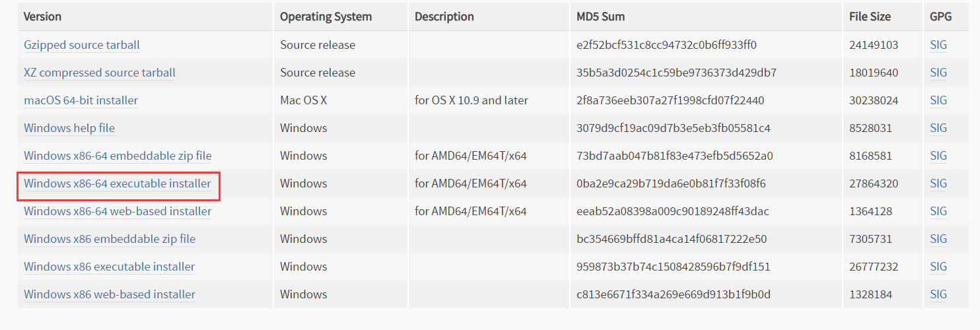
Task: Open the Windows help file link
Action: tap(69, 128)
